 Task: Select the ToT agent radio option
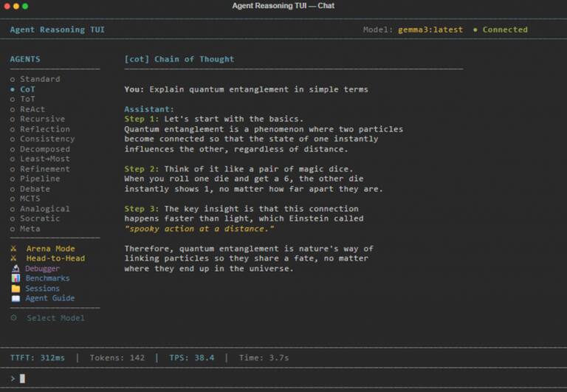[22, 99]
